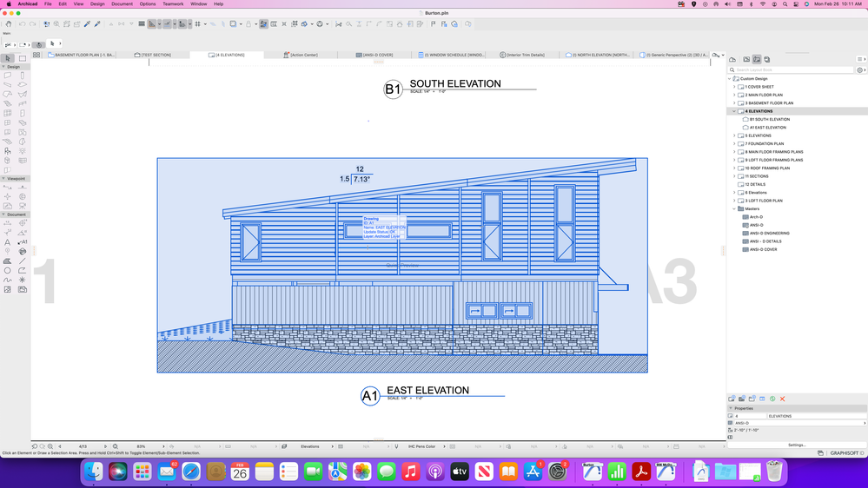Pick the Lamp tool

pos(22,151)
